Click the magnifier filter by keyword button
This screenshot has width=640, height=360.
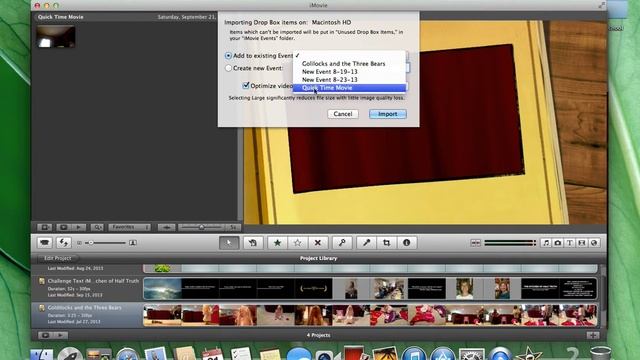click(x=97, y=227)
